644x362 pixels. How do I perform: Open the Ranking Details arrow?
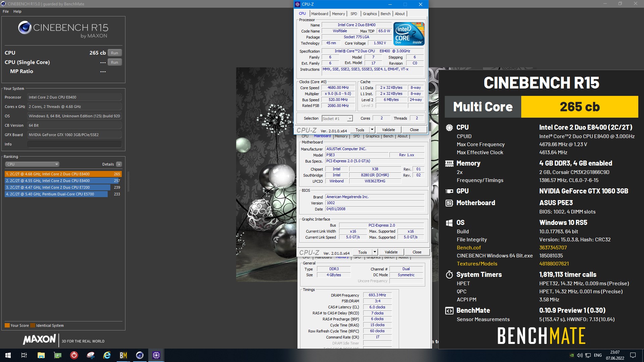119,164
